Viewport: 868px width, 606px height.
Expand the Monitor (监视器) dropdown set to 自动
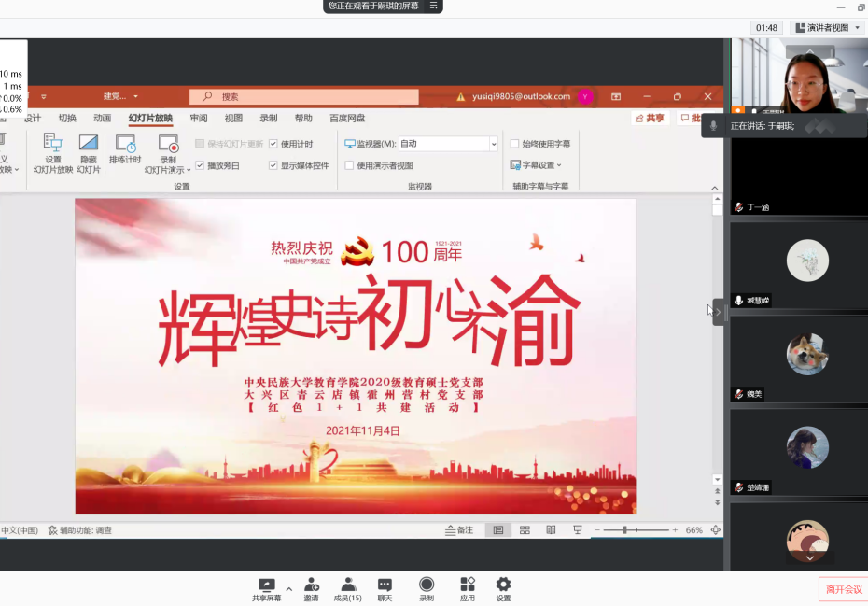(494, 144)
